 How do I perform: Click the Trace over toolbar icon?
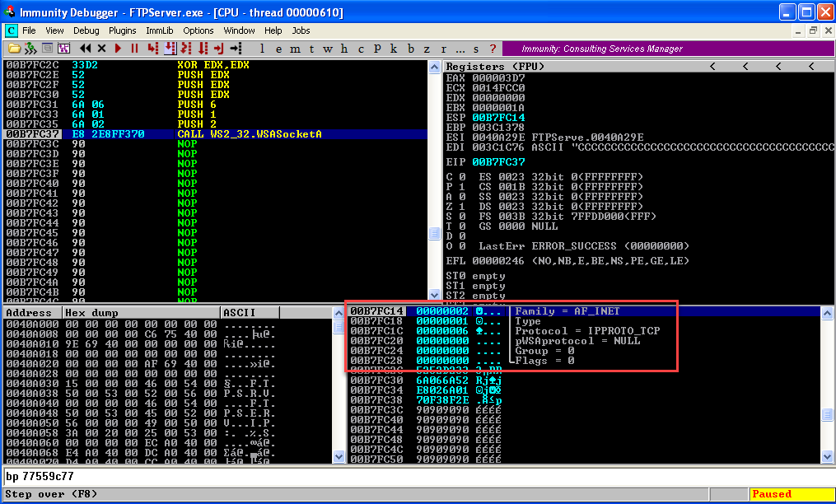(203, 49)
